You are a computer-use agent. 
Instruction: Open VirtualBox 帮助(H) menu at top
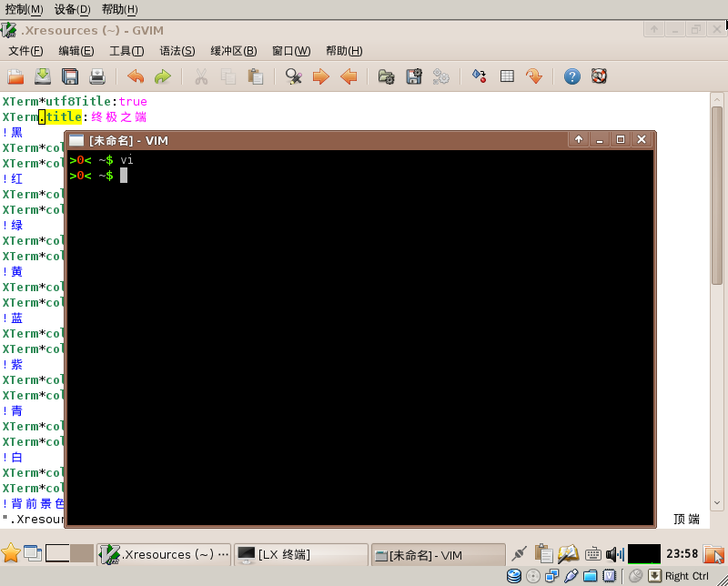tap(120, 9)
